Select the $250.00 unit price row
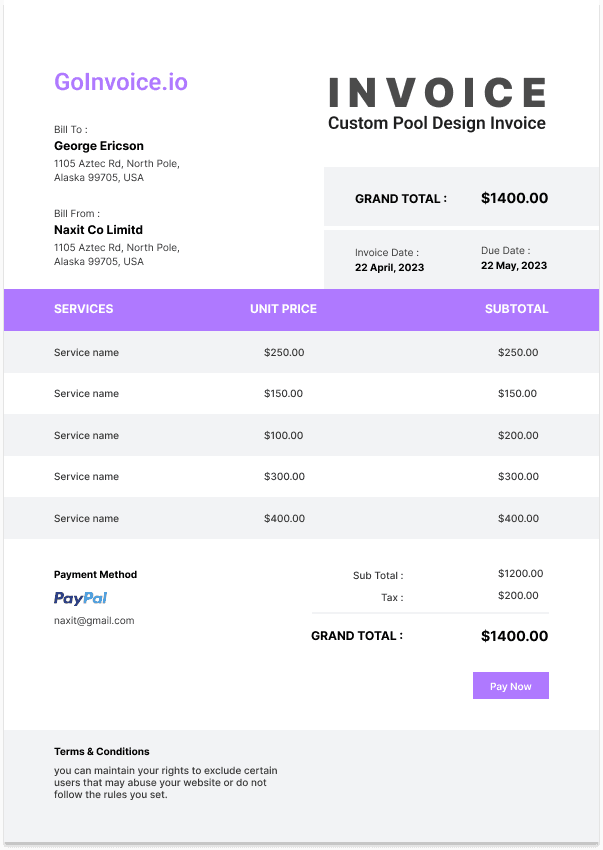The image size is (603, 850). point(302,352)
